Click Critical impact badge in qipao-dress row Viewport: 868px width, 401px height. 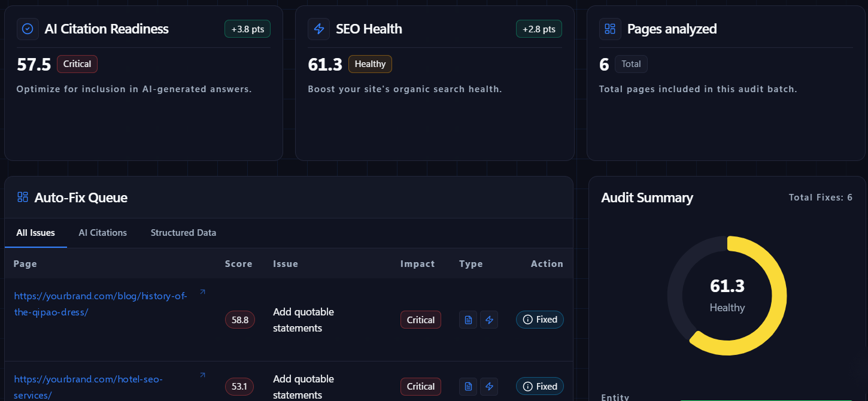click(421, 320)
